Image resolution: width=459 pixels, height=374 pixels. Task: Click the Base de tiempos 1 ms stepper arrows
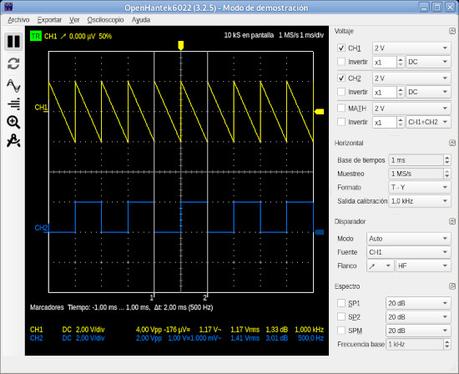447,160
